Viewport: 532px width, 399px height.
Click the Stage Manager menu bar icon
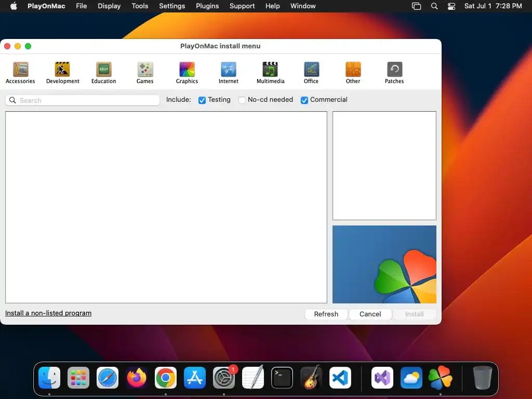[416, 6]
